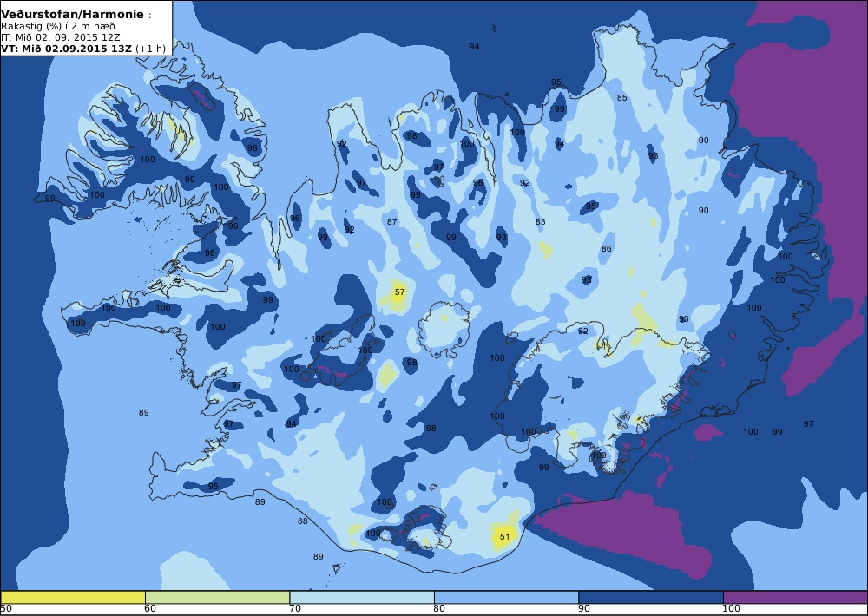Click the '50' label under the legend
868x616 pixels.
click(5, 609)
